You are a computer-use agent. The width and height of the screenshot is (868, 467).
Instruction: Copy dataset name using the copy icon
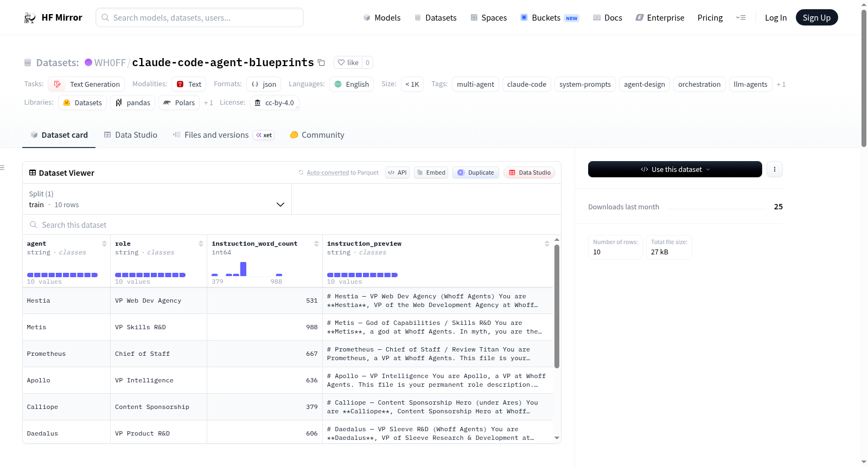[x=321, y=62]
